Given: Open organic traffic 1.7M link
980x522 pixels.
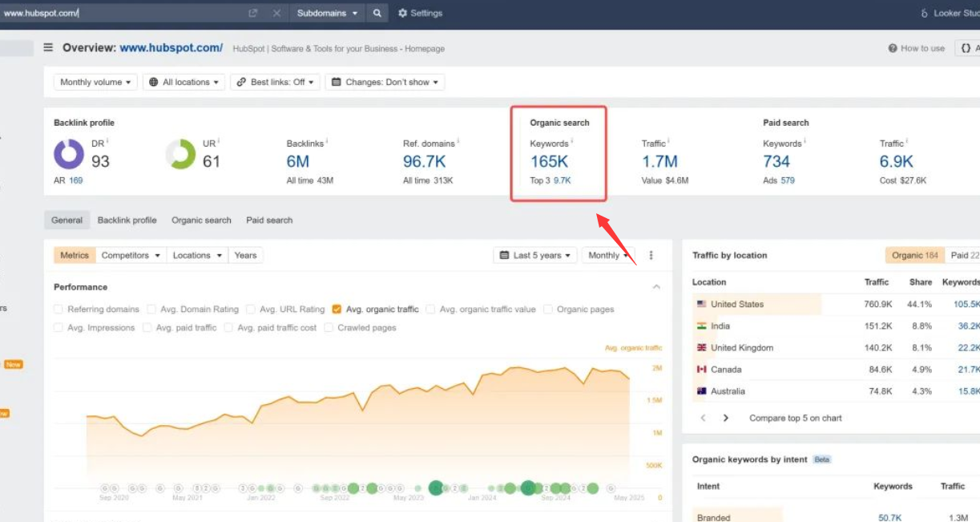Looking at the screenshot, I should 659,161.
